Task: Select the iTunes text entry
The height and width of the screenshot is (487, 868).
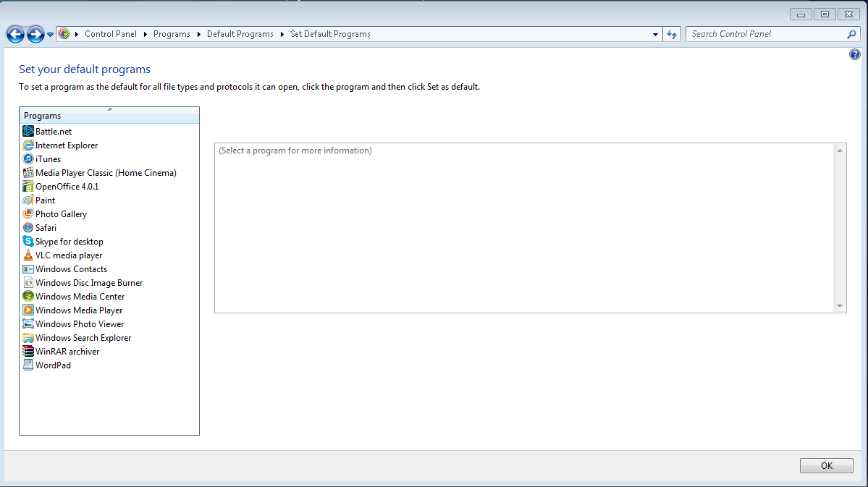Action: 49,158
